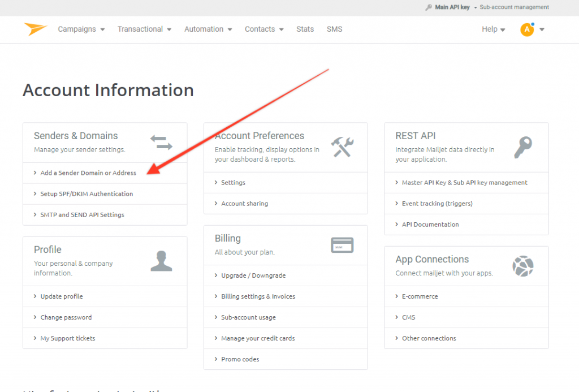Expand the Contacts dropdown menu
Viewport: 579px width, 392px height.
pyautogui.click(x=264, y=29)
